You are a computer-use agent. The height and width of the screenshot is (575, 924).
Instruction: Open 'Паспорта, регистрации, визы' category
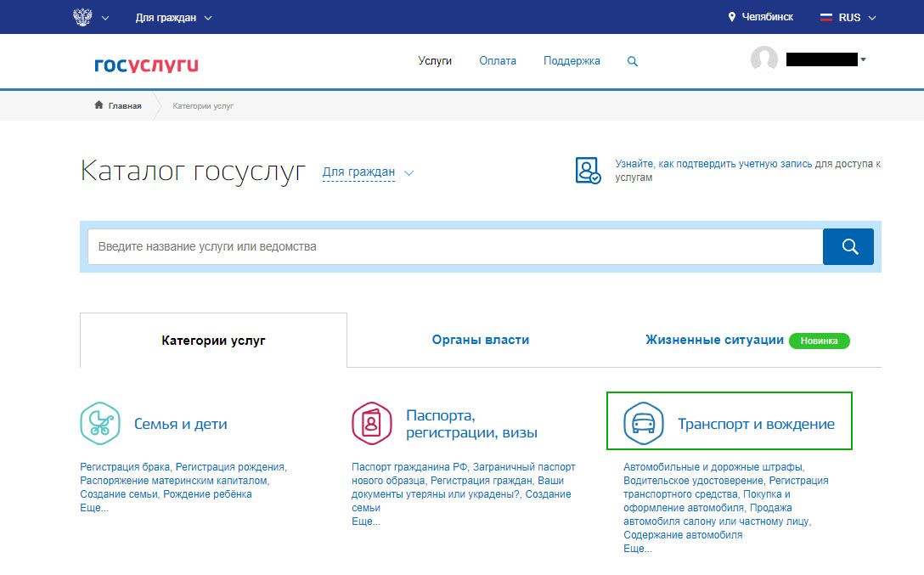pyautogui.click(x=471, y=424)
